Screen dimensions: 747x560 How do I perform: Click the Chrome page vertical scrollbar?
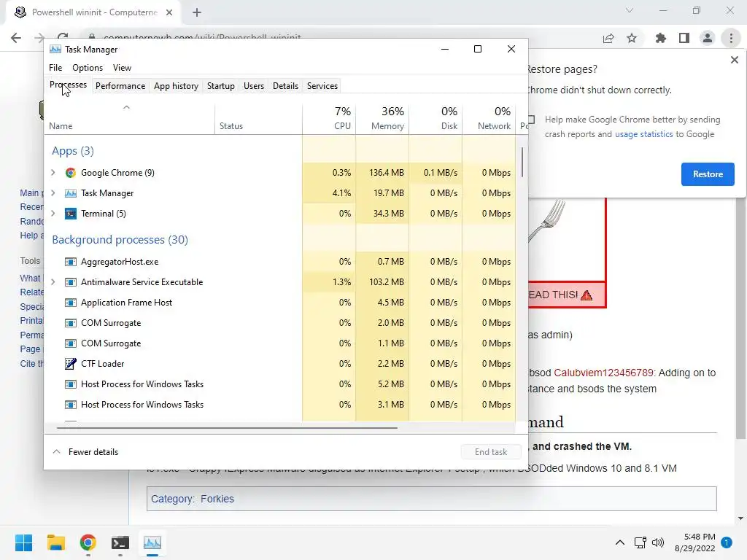[740, 318]
